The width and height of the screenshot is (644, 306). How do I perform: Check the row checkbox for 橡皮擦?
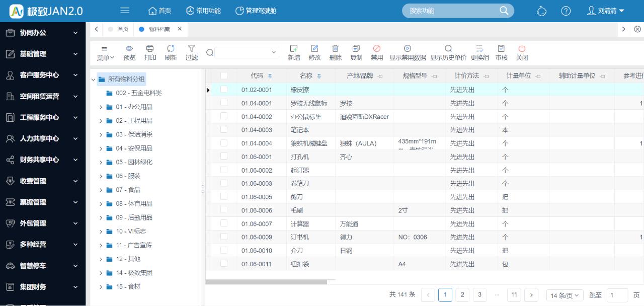[224, 90]
